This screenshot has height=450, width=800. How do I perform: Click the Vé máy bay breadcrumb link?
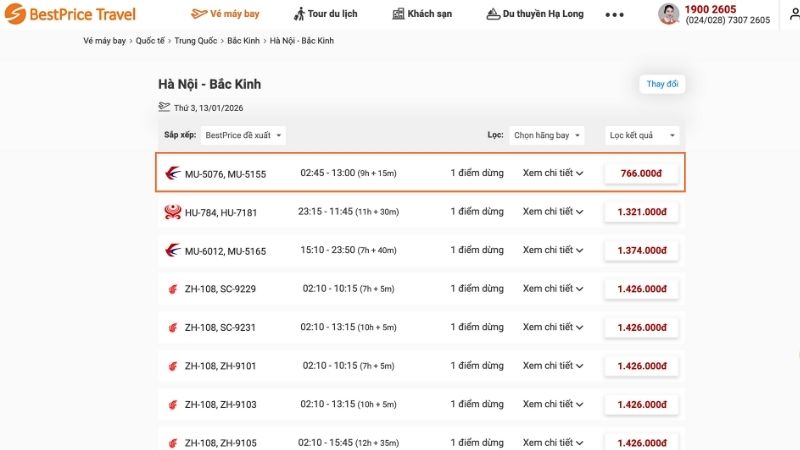click(x=105, y=41)
